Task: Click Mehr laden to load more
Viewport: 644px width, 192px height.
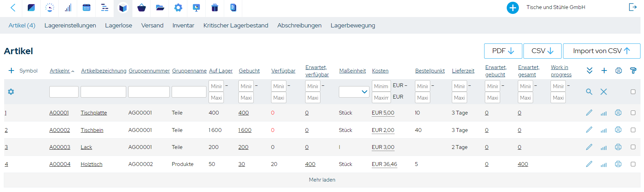Action: tap(322, 180)
